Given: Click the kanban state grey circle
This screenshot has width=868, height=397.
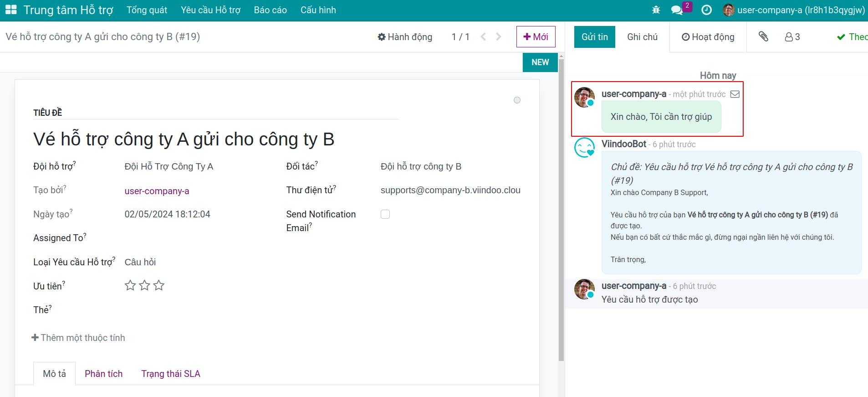Looking at the screenshot, I should (517, 100).
